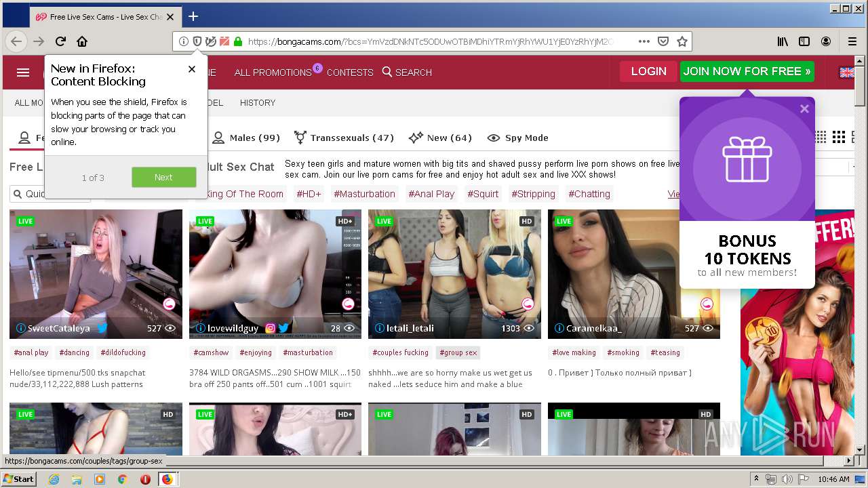
Task: Switch to the larger grid view icon
Action: 839,137
